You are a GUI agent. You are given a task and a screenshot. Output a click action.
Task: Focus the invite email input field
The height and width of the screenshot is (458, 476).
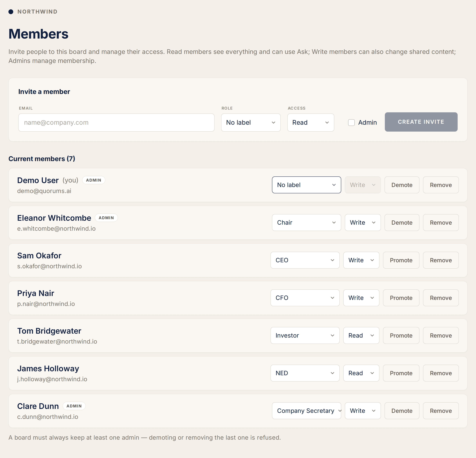pyautogui.click(x=116, y=123)
